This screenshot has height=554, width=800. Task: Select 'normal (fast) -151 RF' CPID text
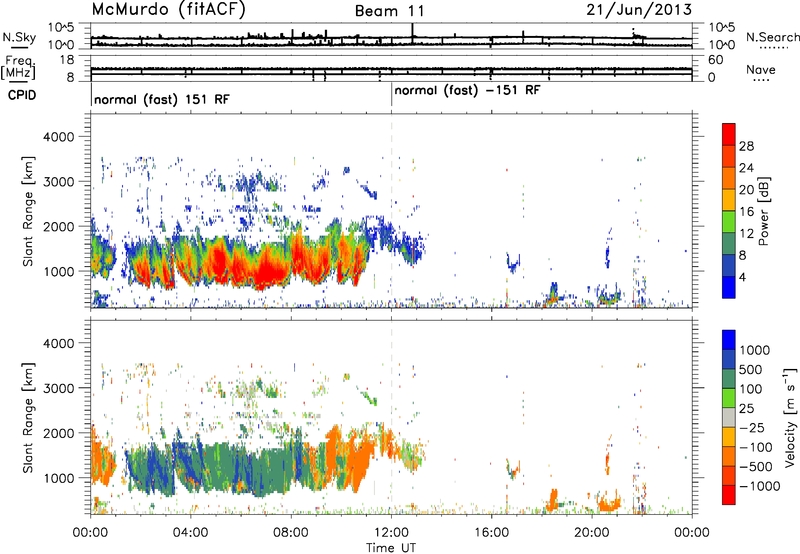pos(467,91)
